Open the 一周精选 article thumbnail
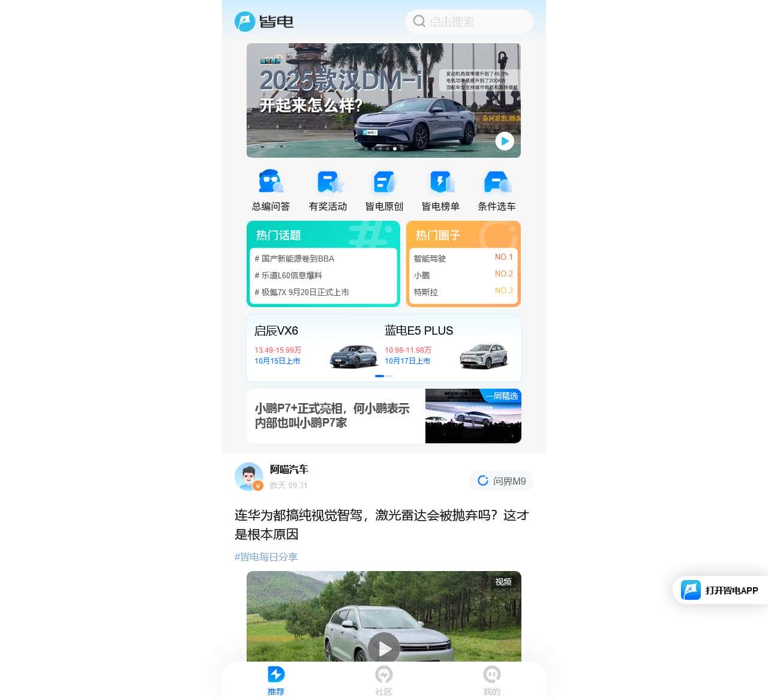Screen dimensions: 768x700 pyautogui.click(x=473, y=416)
